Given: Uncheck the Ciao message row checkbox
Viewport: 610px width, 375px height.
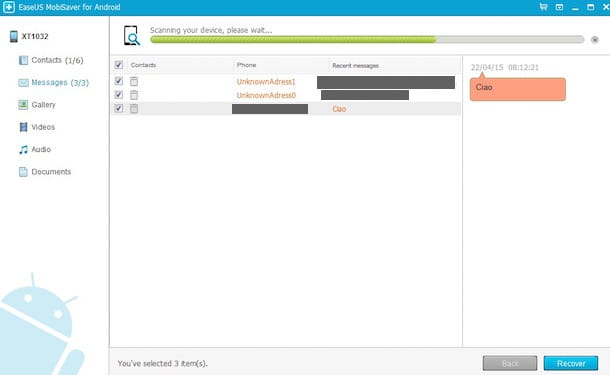Looking at the screenshot, I should click(x=119, y=108).
